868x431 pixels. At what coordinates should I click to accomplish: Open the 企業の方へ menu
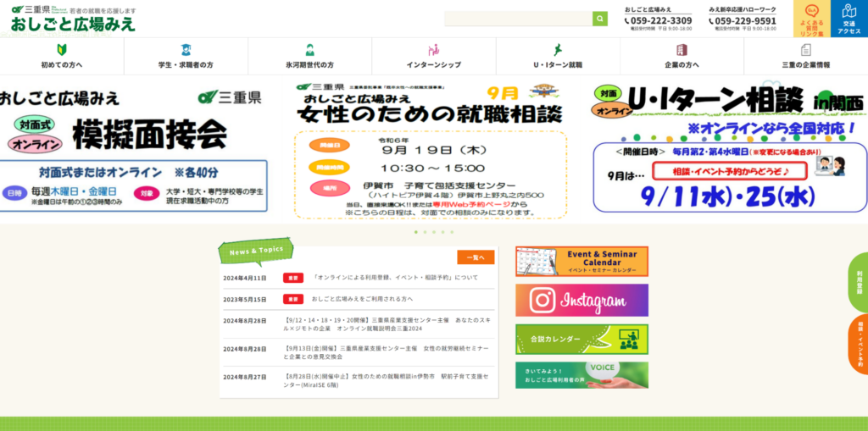tap(682, 57)
